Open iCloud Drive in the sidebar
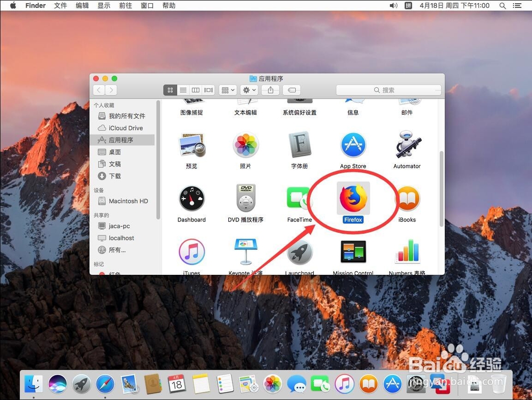 pyautogui.click(x=122, y=128)
